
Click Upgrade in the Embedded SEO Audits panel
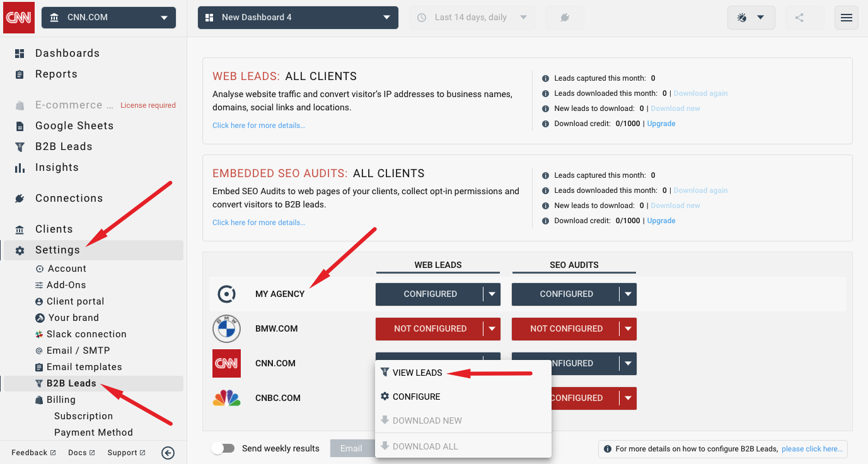(x=661, y=221)
